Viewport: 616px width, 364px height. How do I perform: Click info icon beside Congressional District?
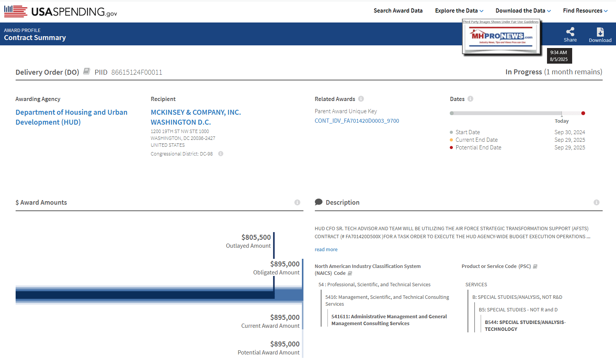pyautogui.click(x=221, y=154)
